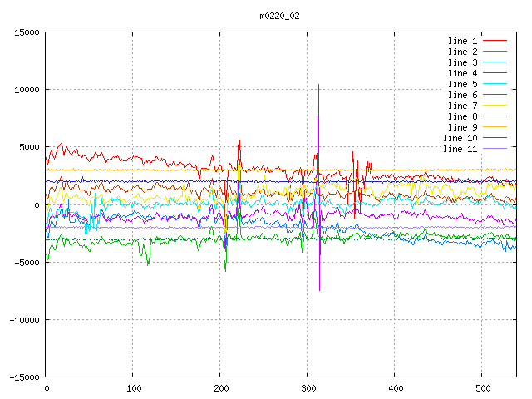Select the 'line 6' legend label
This screenshot has height=399, width=532.
(462, 95)
